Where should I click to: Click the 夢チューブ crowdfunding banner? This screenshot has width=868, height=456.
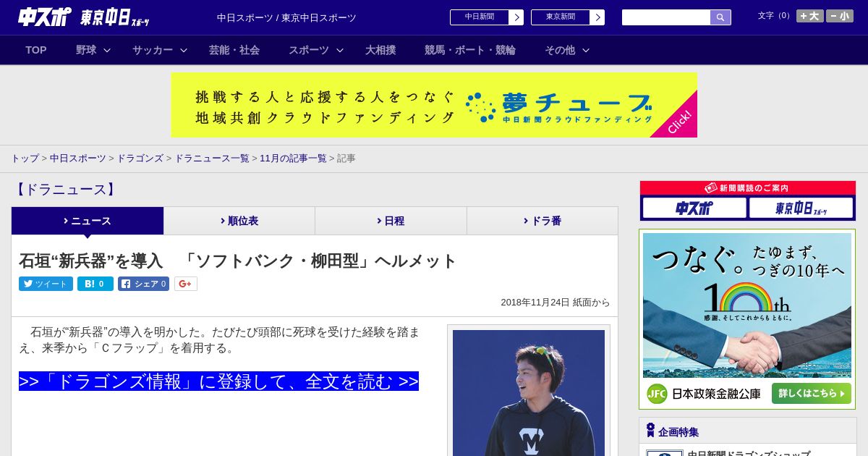click(x=434, y=105)
